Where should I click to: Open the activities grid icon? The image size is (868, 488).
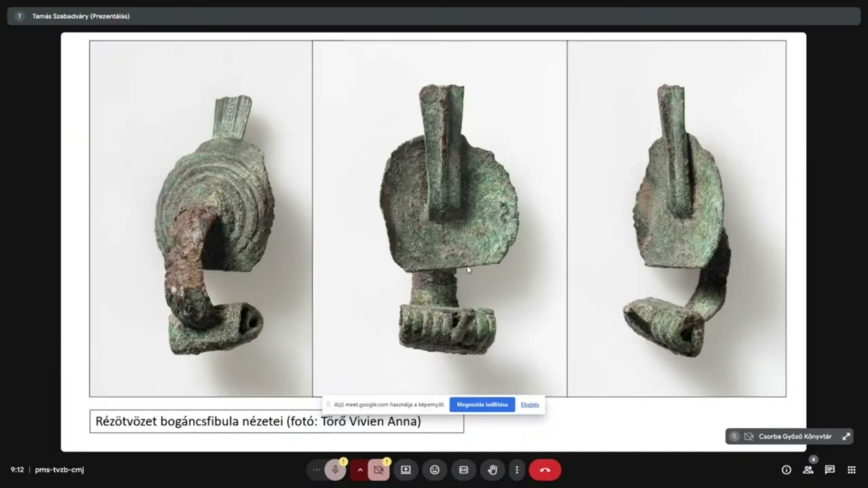click(852, 470)
